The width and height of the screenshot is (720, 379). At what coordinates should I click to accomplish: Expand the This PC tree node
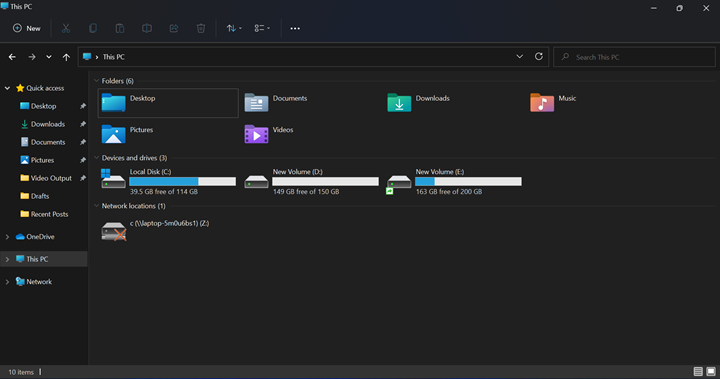coord(7,260)
